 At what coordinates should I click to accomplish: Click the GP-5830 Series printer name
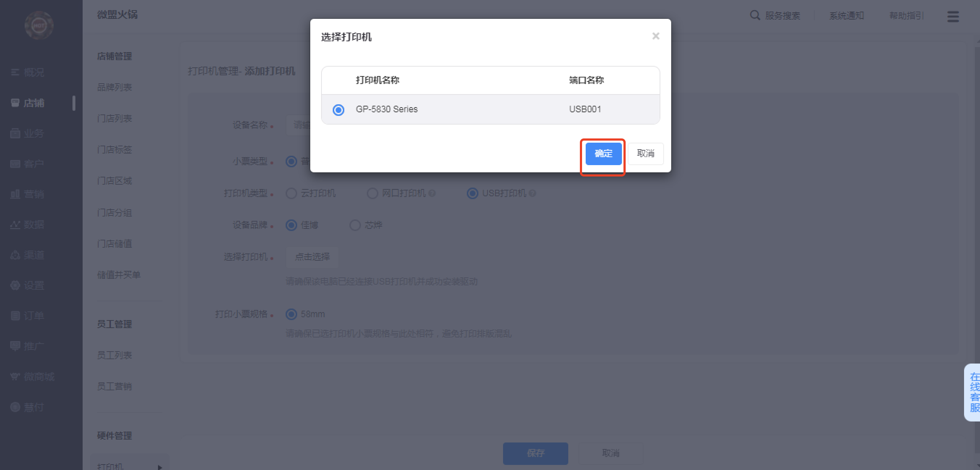pos(386,109)
